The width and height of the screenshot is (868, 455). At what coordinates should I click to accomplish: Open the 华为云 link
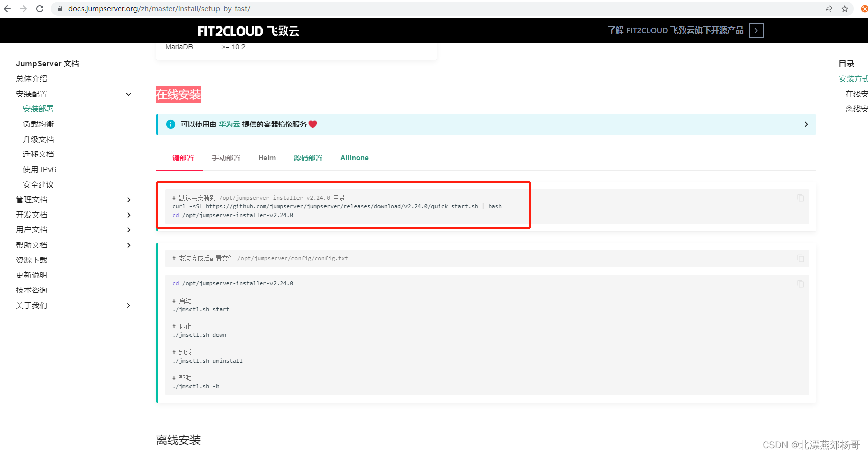coord(229,124)
